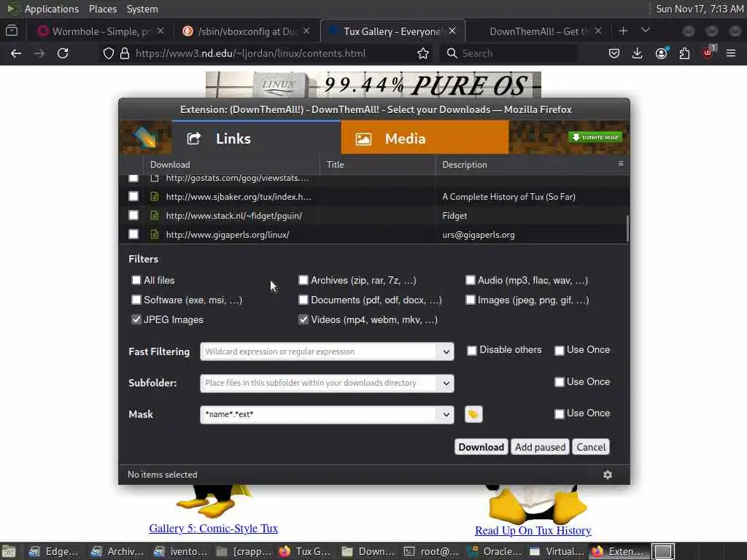Toggle Use Once for Subfolder
The image size is (747, 560).
560,382
